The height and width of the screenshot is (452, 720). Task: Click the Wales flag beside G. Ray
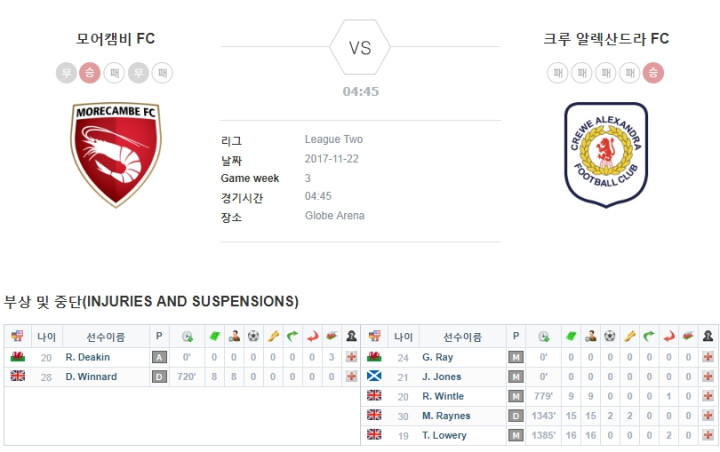pos(374,356)
